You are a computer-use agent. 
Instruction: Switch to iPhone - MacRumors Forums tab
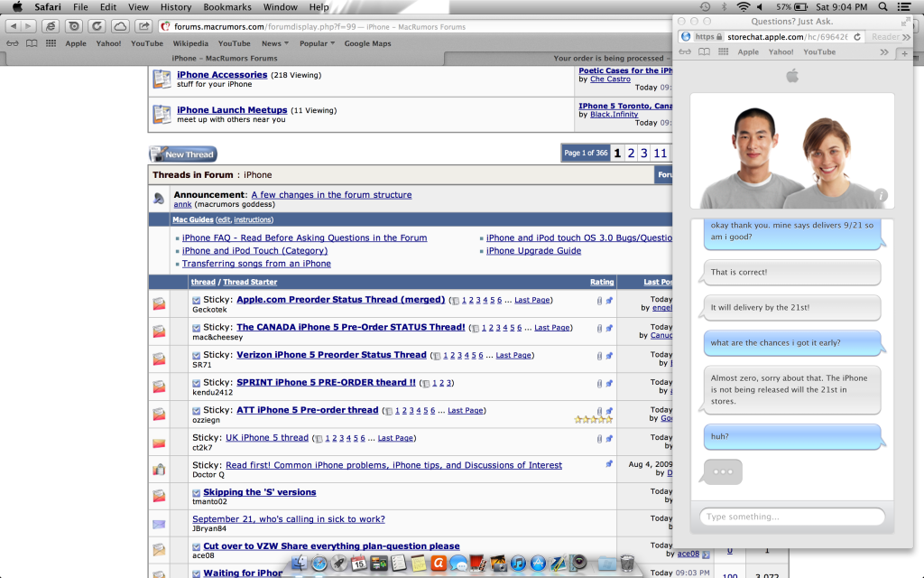pos(225,59)
